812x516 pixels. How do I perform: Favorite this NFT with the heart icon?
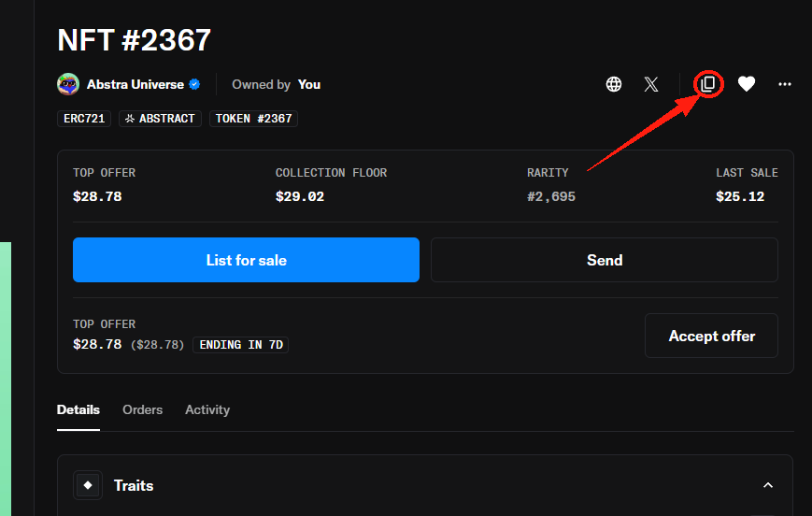tap(747, 83)
